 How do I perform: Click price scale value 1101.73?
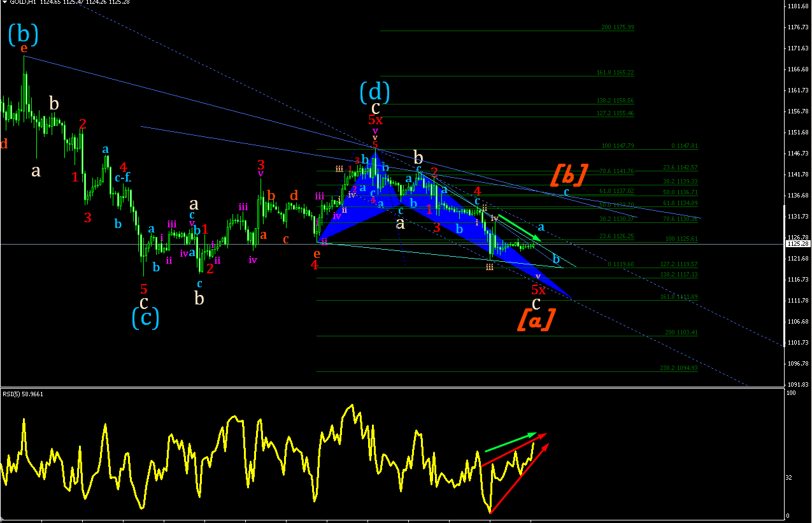pyautogui.click(x=797, y=343)
